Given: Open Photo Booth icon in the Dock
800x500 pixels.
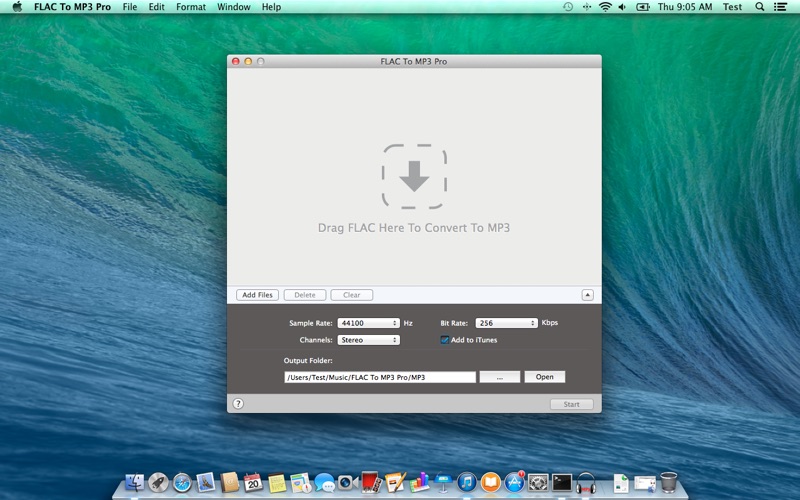Looking at the screenshot, I should (x=372, y=482).
